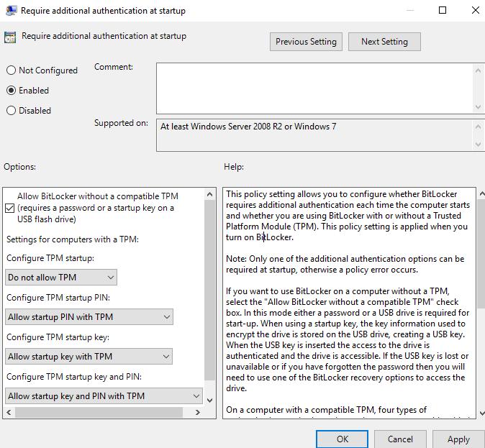This screenshot has height=448, width=485.
Task: Go to Next Setting
Action: (x=384, y=42)
